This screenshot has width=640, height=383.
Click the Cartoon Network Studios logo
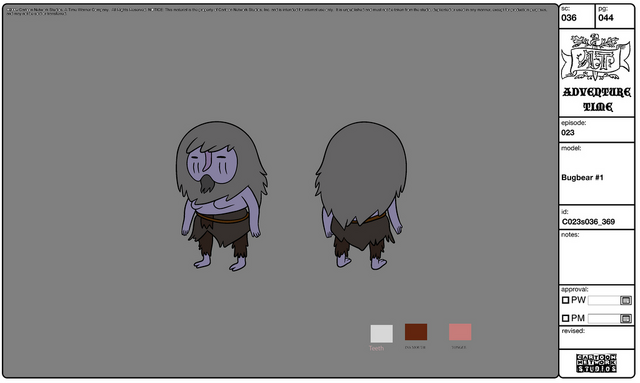(596, 363)
